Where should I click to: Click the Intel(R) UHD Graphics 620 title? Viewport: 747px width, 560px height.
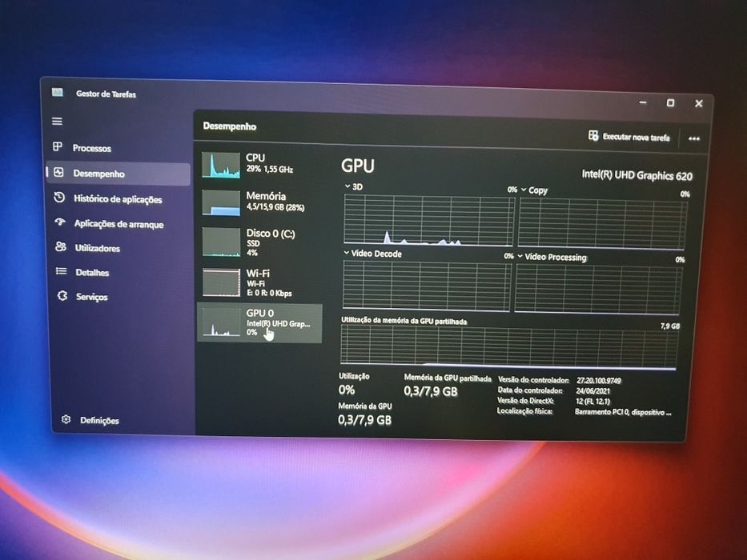coord(637,175)
